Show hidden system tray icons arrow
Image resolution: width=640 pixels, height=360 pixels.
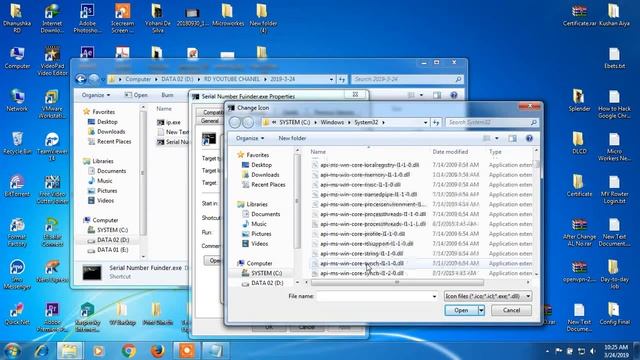tap(547, 351)
